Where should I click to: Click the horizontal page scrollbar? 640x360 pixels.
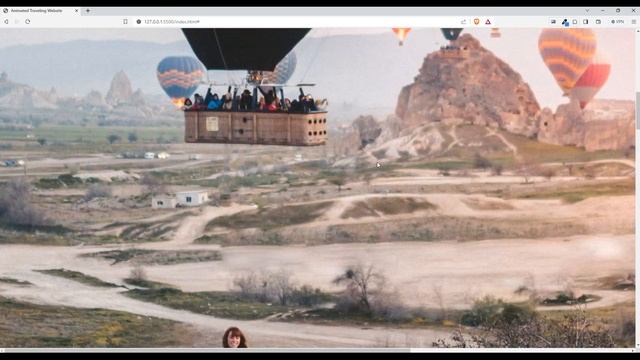(207, 350)
